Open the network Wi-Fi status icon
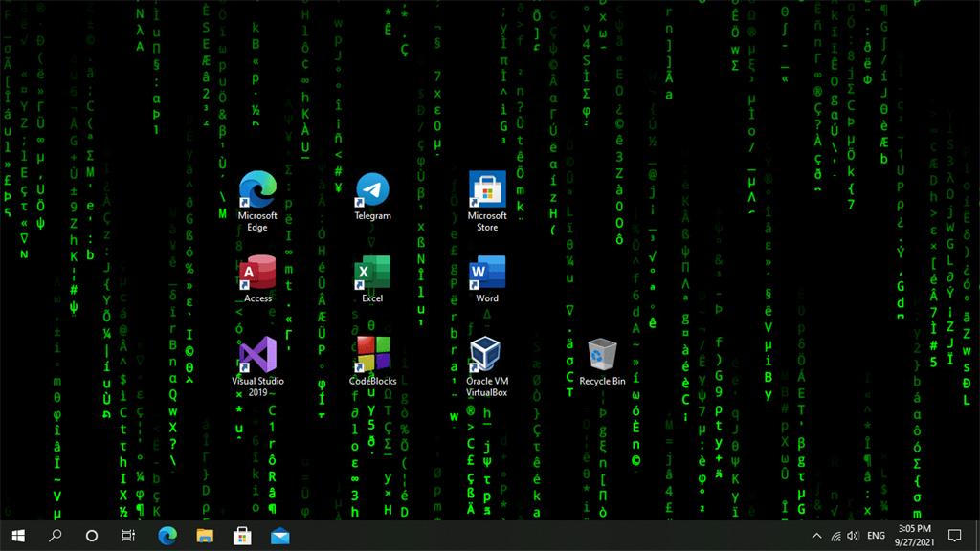980x551 pixels. click(x=835, y=536)
